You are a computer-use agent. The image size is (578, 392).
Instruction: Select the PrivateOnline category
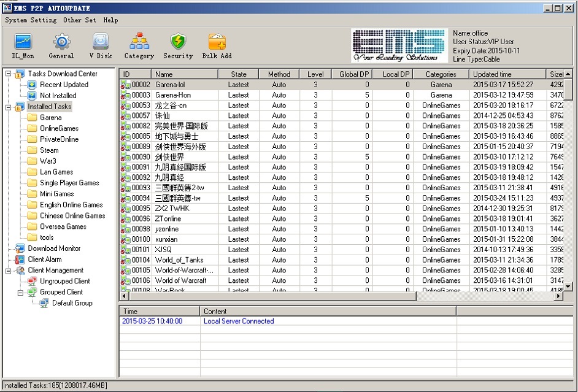(x=60, y=139)
